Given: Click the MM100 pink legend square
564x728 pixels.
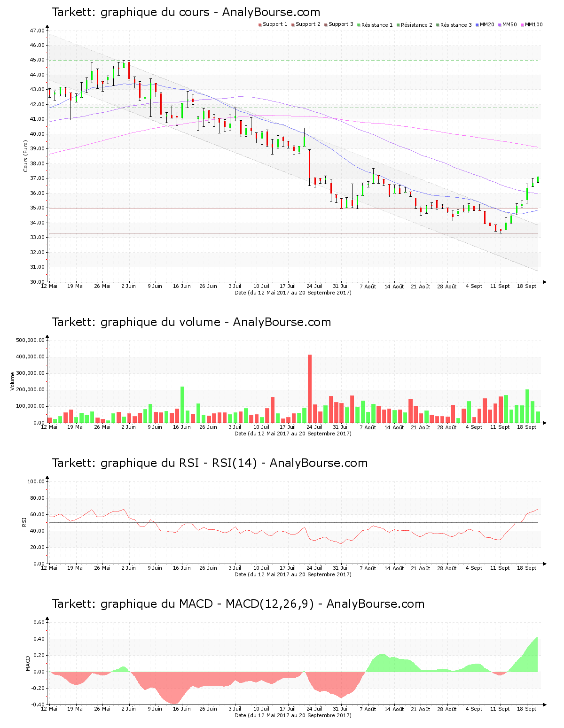Looking at the screenshot, I should pos(522,24).
